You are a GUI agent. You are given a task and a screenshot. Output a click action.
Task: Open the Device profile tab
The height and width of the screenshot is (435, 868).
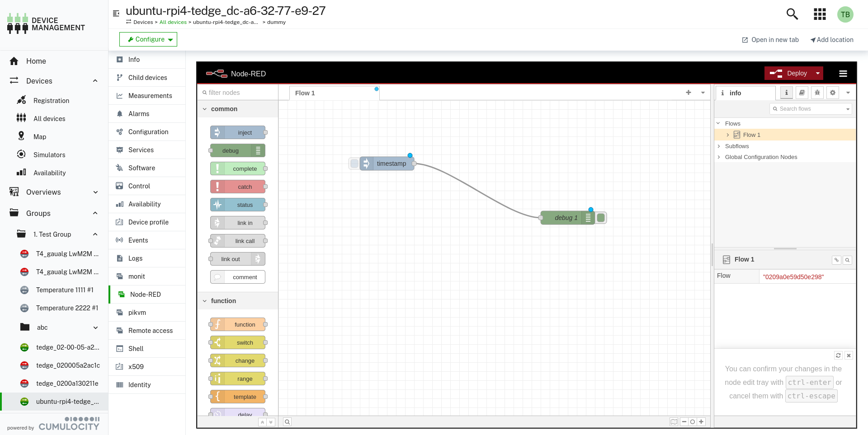[x=147, y=222]
